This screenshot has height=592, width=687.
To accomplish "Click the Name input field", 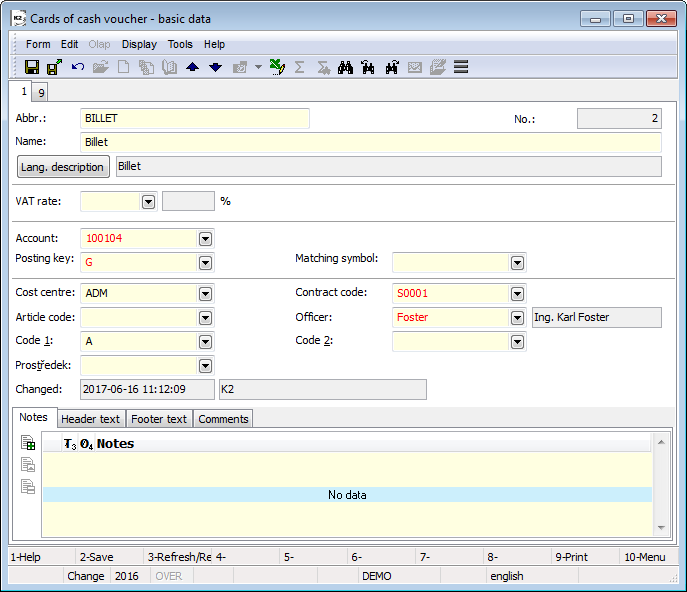I will (x=370, y=142).
